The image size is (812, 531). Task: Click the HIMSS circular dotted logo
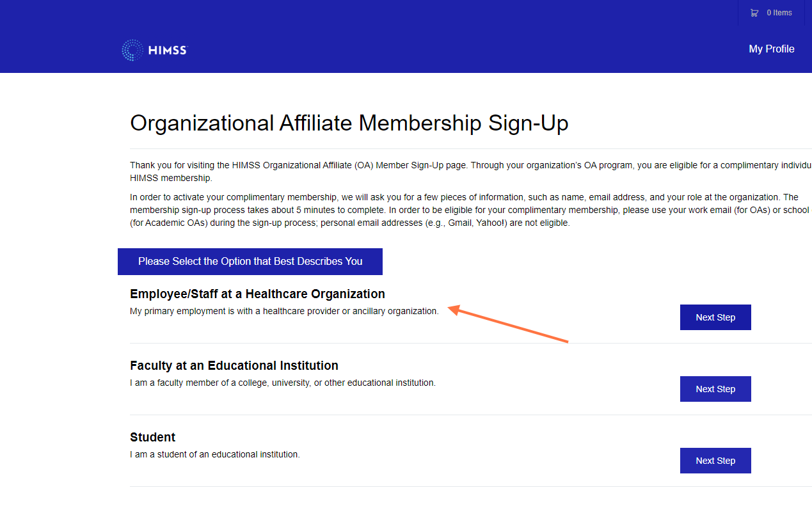(132, 50)
